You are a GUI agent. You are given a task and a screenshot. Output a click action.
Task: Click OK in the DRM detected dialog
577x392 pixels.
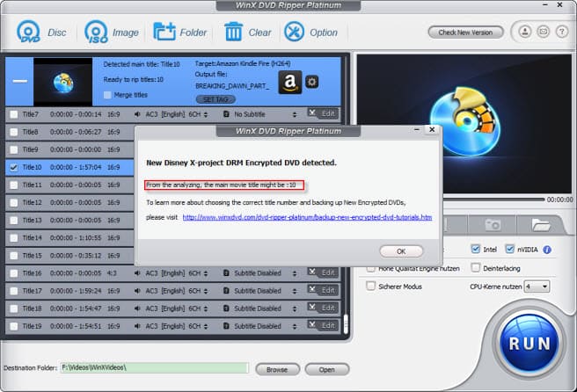(401, 251)
